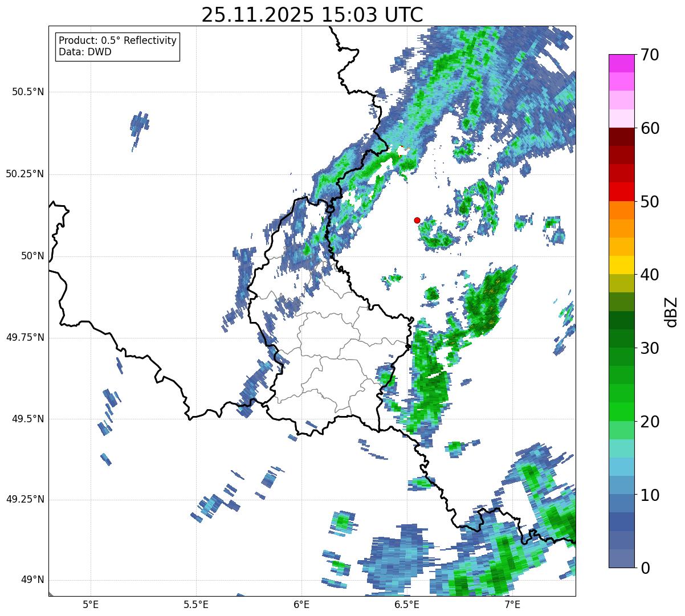Click the "6.5°E" longitude label

[x=407, y=605]
